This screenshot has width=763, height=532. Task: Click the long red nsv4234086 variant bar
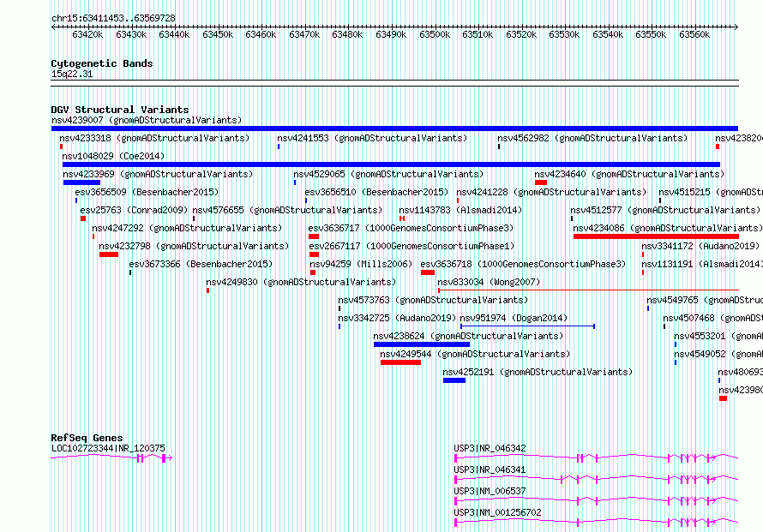[x=656, y=236]
